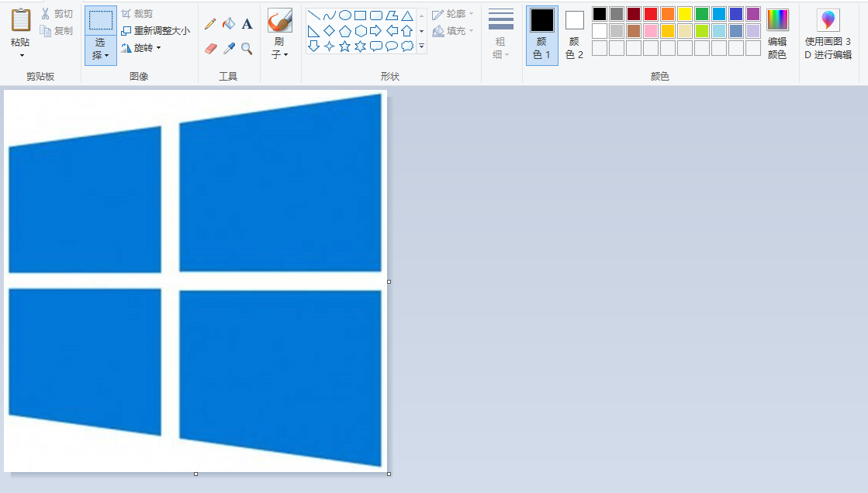Choose the Diamond shape
Viewport: 868px width, 493px height.
330,31
